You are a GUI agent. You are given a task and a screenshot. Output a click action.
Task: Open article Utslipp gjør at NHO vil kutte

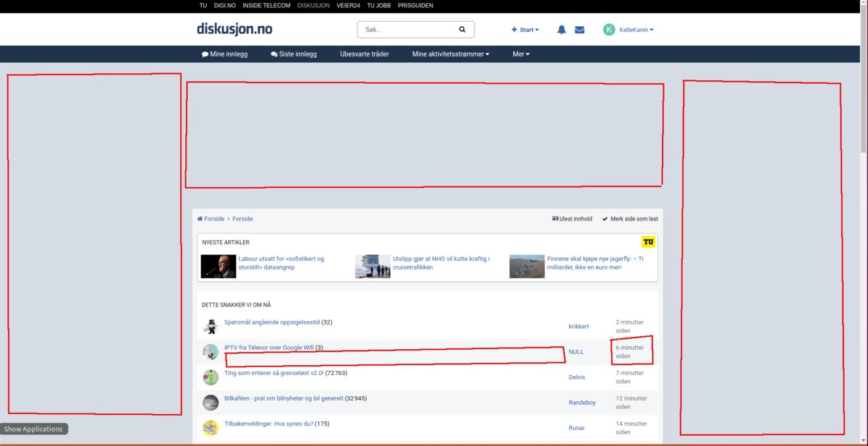tap(441, 262)
